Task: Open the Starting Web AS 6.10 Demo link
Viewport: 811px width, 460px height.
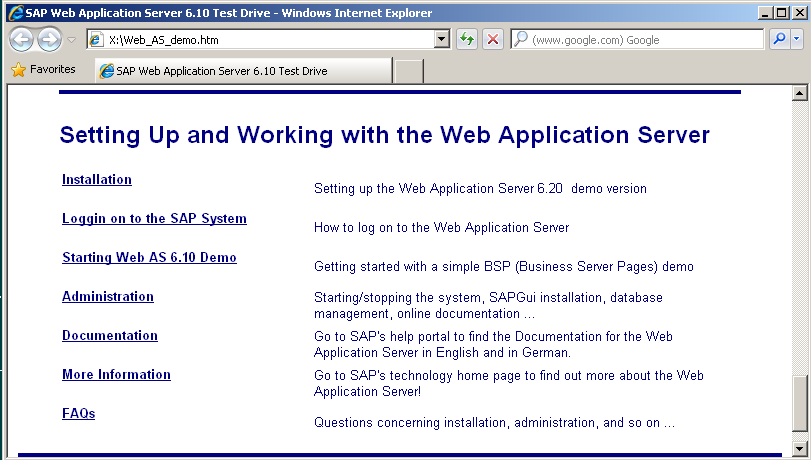Action: tap(149, 257)
